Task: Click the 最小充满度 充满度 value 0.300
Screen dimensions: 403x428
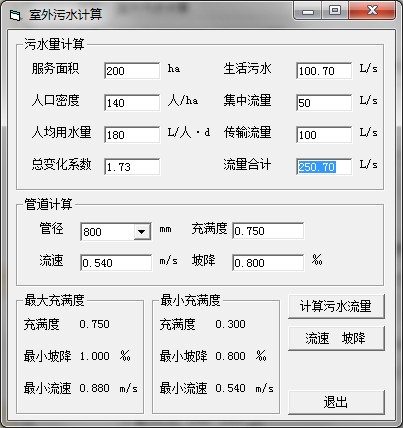Action: [x=231, y=324]
